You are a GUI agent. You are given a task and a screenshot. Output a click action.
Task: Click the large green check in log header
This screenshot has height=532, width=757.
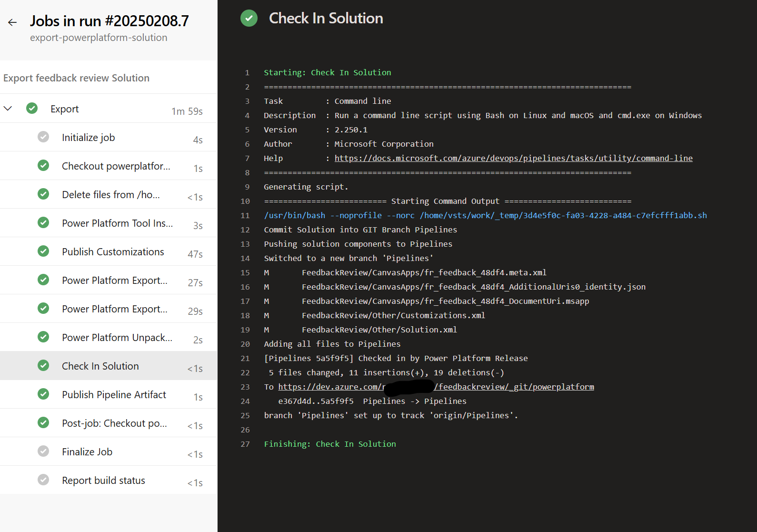(x=249, y=19)
